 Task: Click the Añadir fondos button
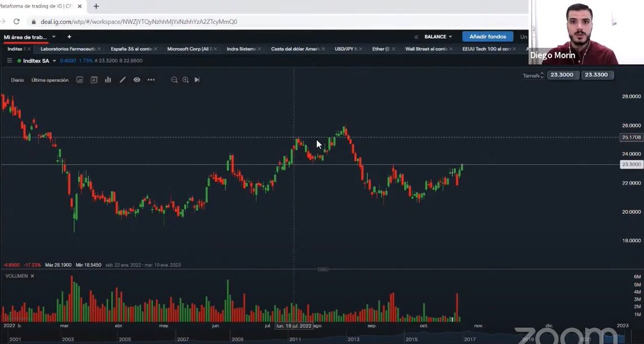point(488,37)
